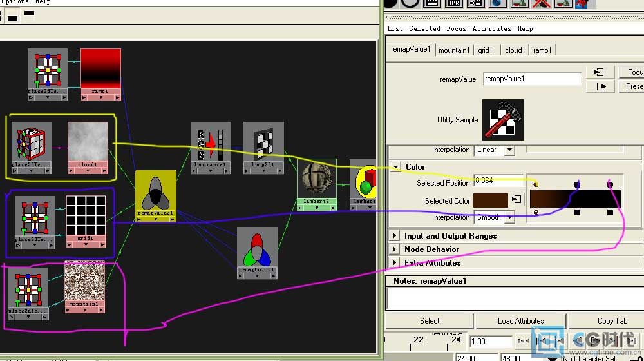
Task: Open Selected menu in Attribute Editor
Action: 424,28
